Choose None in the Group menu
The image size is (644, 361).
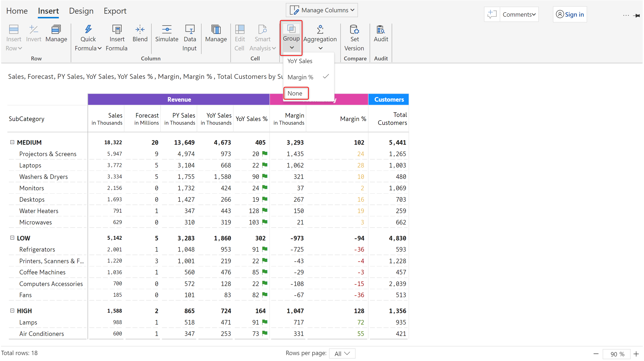coord(295,93)
